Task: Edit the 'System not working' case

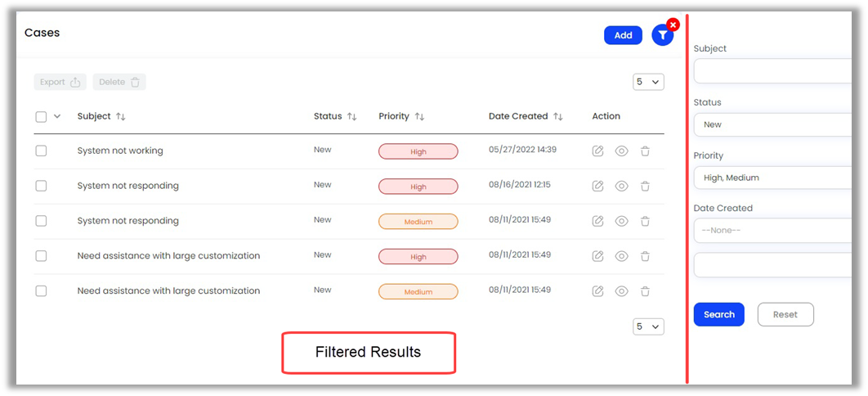Action: click(597, 151)
